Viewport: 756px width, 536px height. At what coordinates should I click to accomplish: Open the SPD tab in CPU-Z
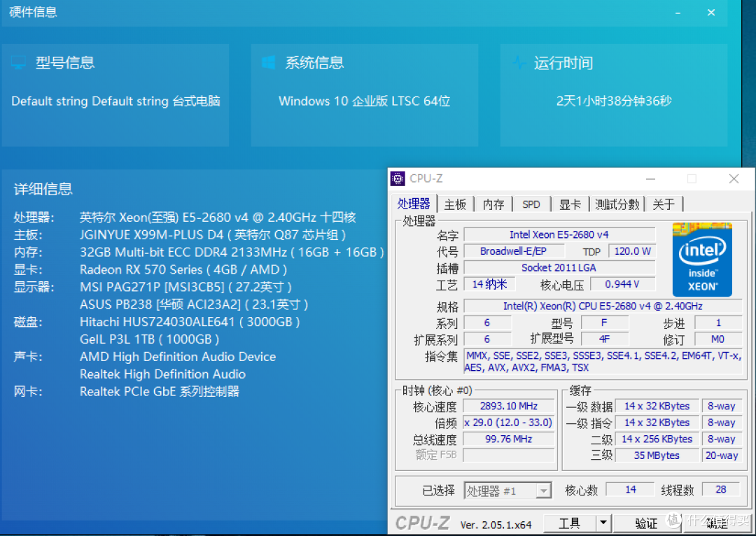(531, 204)
